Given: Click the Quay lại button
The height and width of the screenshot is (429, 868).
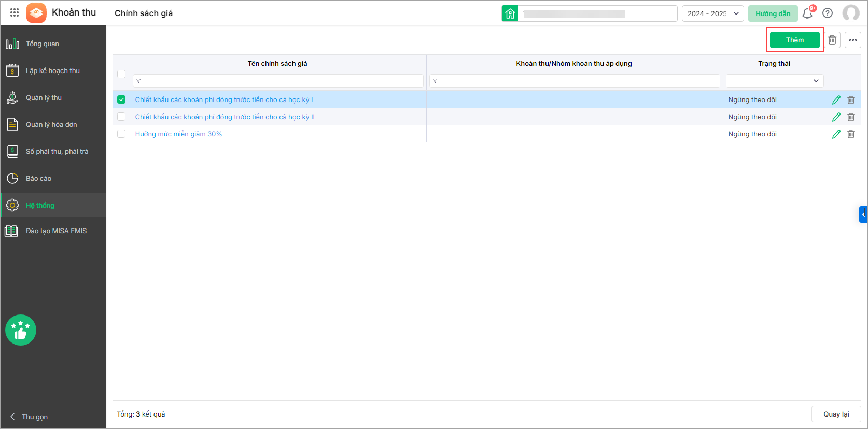Looking at the screenshot, I should tap(836, 414).
